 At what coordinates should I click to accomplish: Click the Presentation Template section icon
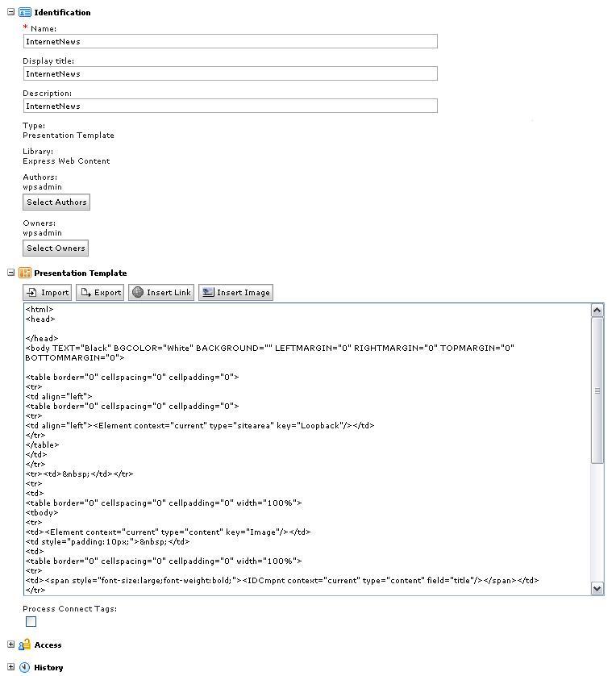click(25, 273)
